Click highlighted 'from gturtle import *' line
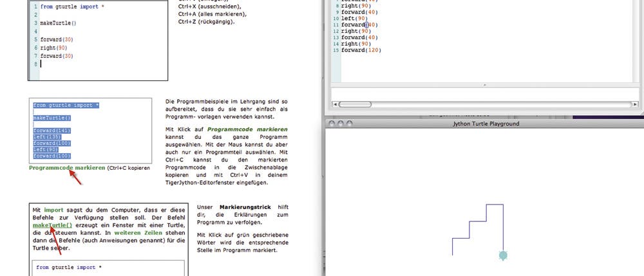 [66, 106]
